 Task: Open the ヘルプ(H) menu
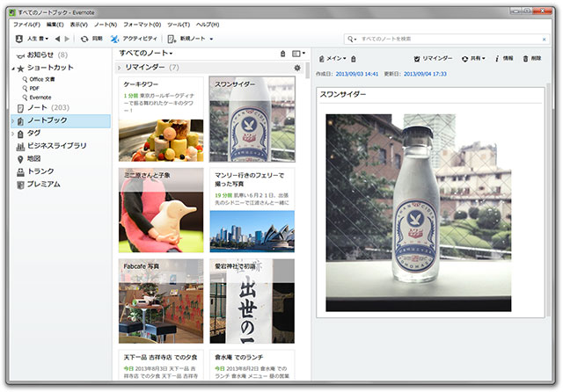[208, 25]
